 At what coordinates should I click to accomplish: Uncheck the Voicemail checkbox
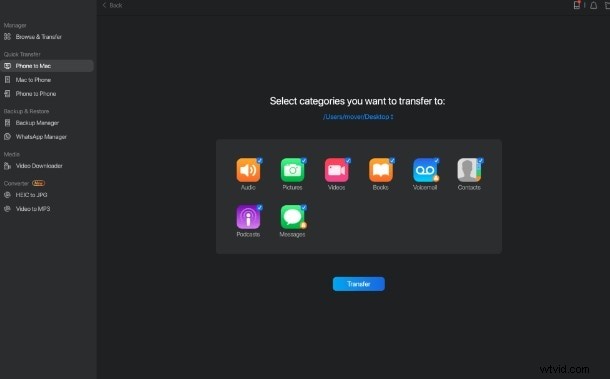pyautogui.click(x=436, y=160)
